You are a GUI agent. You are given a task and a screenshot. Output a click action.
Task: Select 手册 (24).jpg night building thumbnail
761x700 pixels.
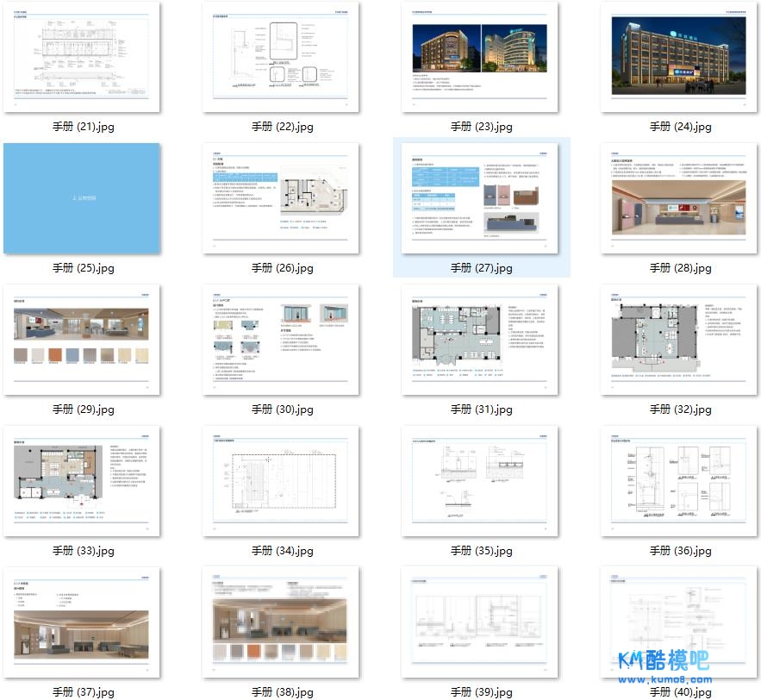click(x=680, y=57)
